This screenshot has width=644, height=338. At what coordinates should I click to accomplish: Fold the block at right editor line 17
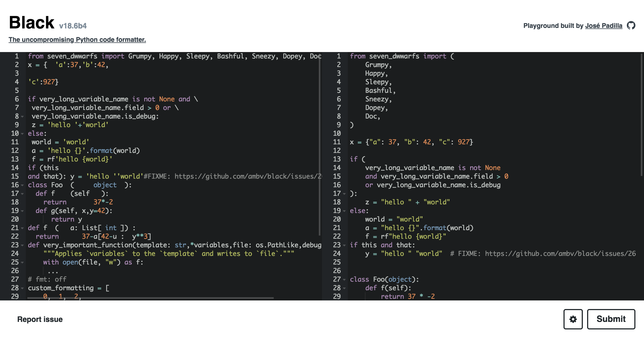coord(344,194)
